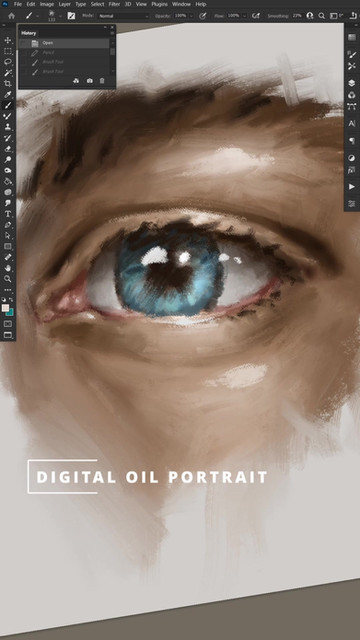Select the Paint Bucket tool

(x=7, y=181)
